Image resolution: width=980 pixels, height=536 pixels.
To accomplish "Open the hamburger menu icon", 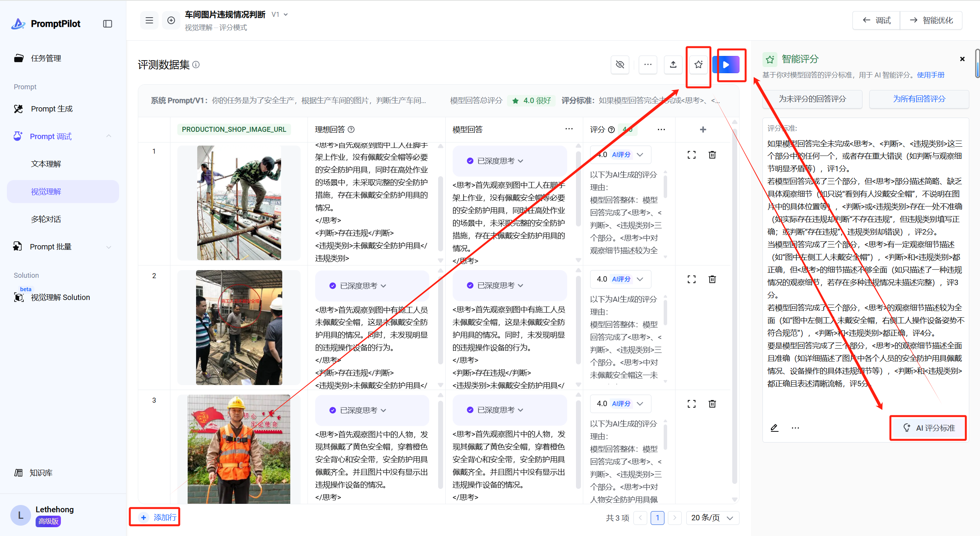I will 149,20.
